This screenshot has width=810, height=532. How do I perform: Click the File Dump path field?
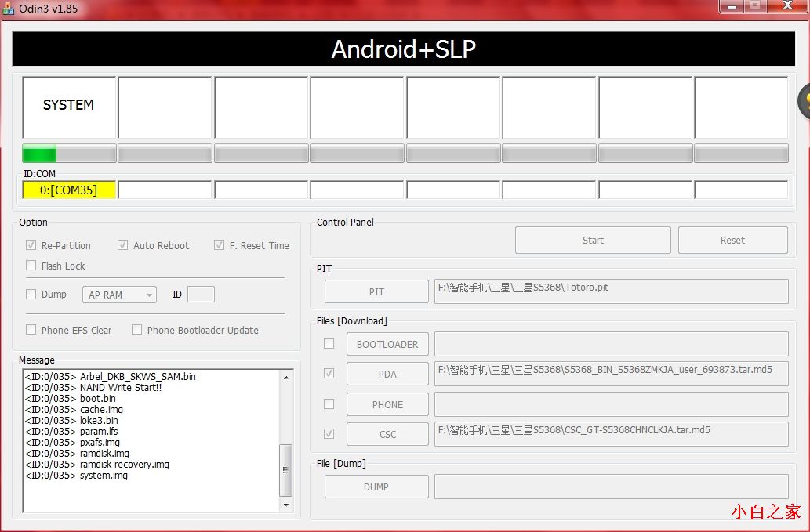click(x=612, y=487)
